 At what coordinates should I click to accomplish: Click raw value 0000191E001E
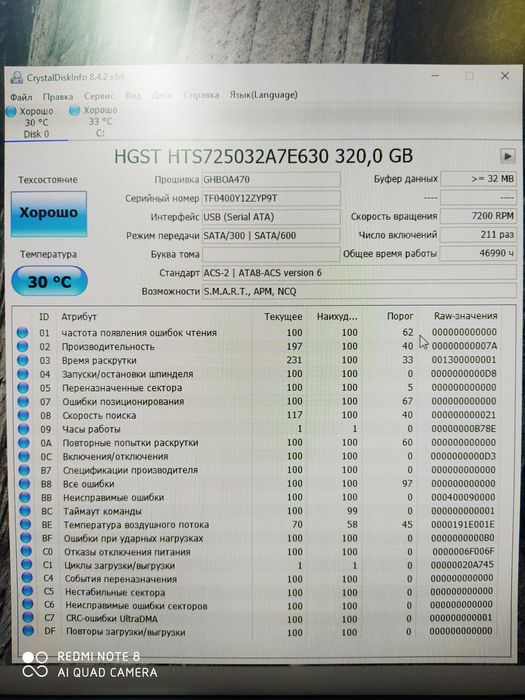[463, 525]
